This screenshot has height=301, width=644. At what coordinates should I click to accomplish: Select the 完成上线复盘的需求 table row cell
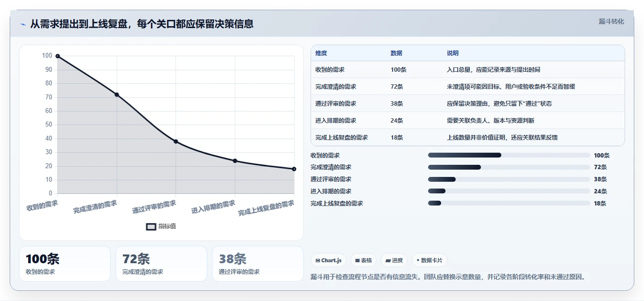point(342,138)
